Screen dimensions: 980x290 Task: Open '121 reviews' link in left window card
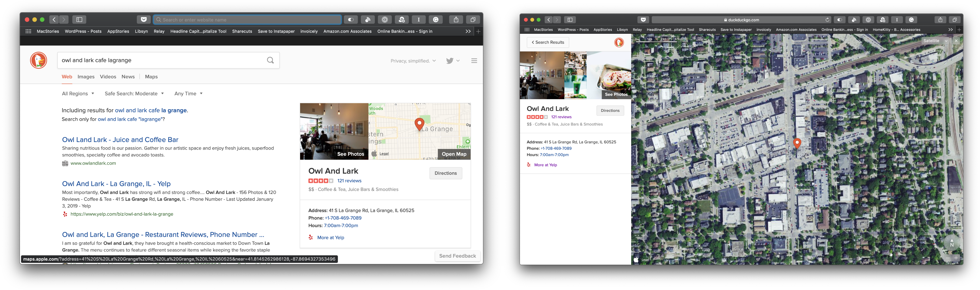click(x=349, y=181)
